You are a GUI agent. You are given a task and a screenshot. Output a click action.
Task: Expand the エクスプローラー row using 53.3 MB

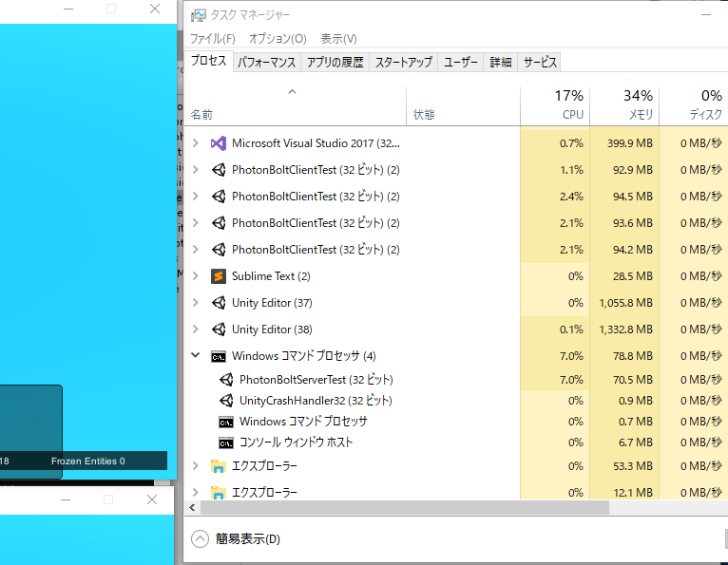[196, 465]
